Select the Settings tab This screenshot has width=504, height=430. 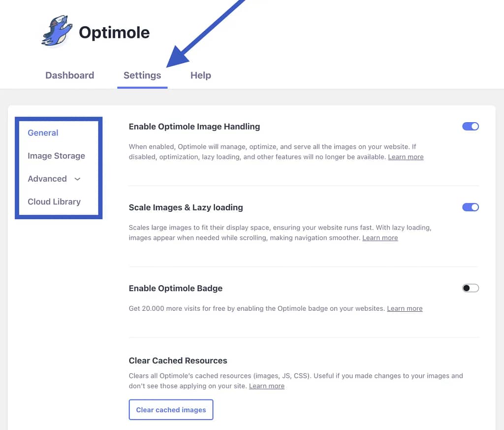point(142,75)
